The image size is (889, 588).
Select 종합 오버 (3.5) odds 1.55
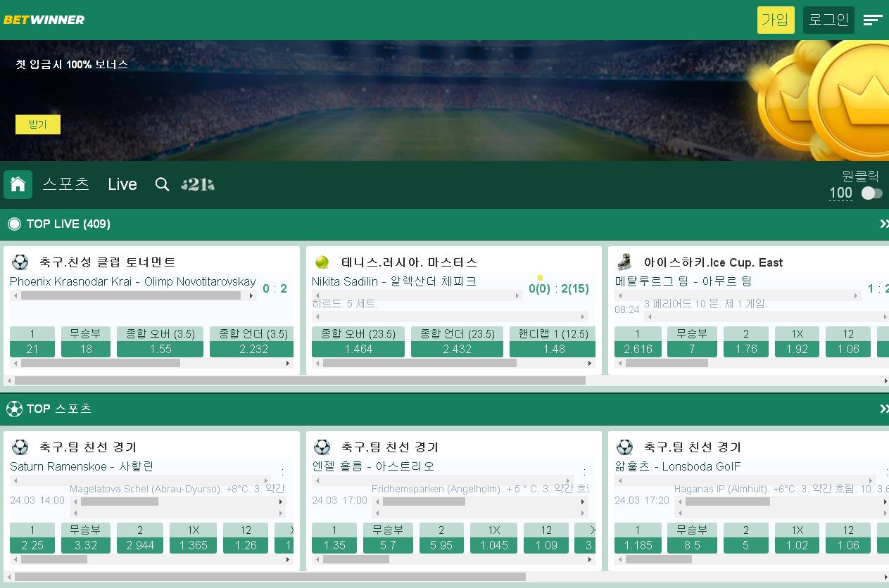(160, 342)
